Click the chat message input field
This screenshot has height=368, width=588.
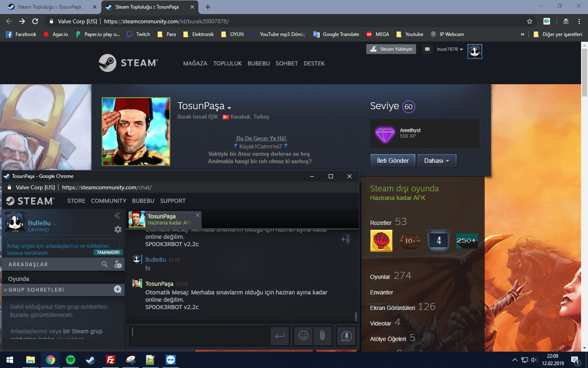point(200,336)
